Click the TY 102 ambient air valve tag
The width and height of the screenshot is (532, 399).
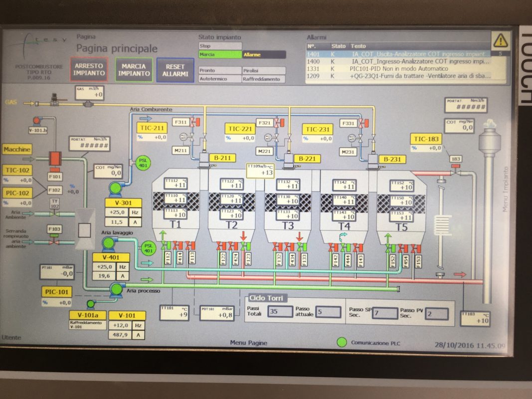pos(55,203)
